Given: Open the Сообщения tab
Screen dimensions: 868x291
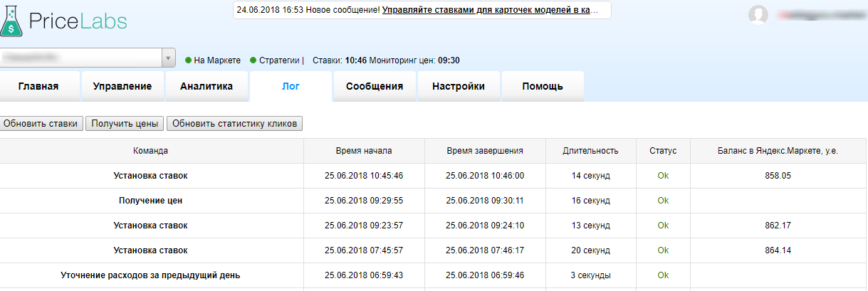Looking at the screenshot, I should point(375,87).
